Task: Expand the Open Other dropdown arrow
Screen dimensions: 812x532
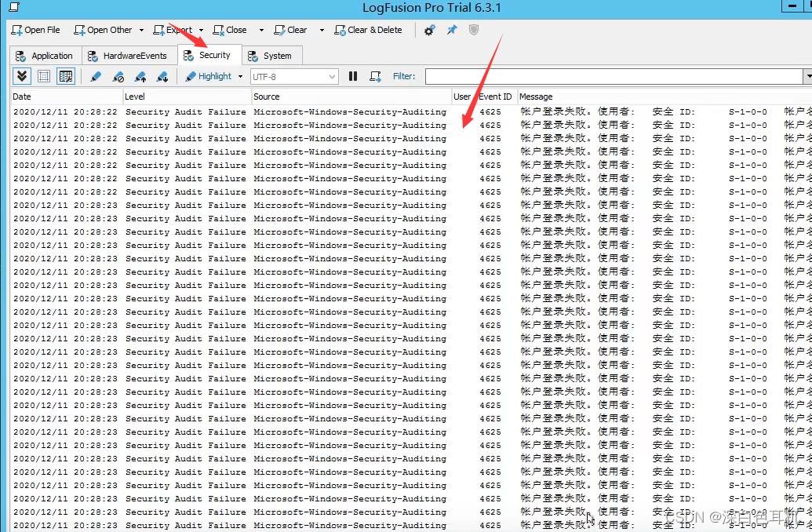Action: coord(141,30)
